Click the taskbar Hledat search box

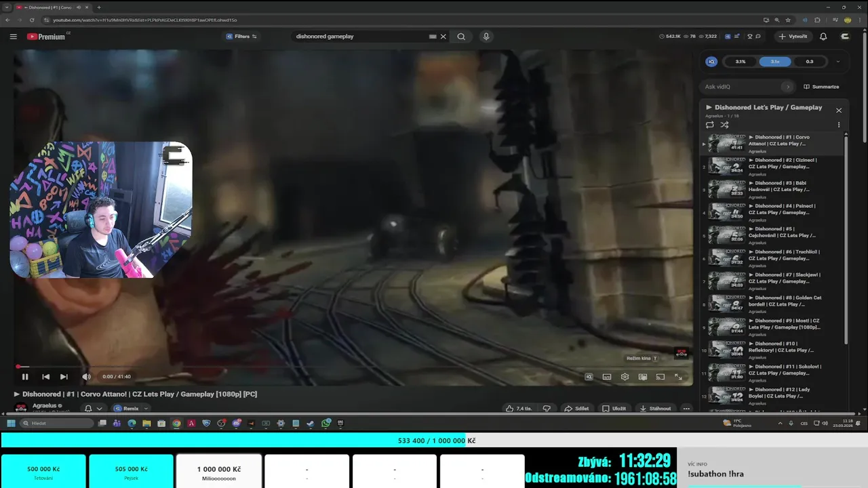click(57, 423)
